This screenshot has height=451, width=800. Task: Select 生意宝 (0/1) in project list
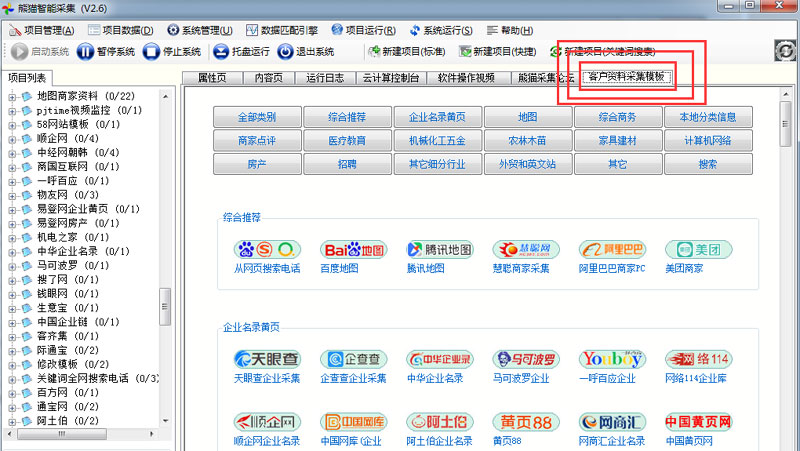coord(68,308)
